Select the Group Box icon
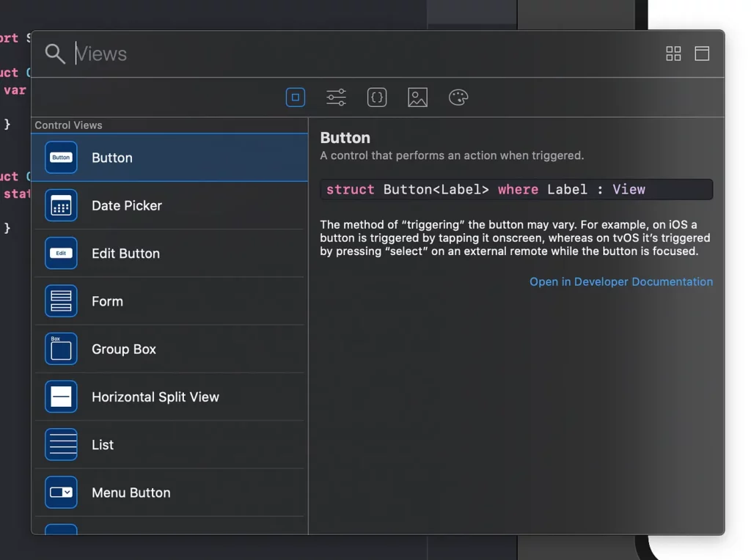This screenshot has width=751, height=560. [x=61, y=349]
